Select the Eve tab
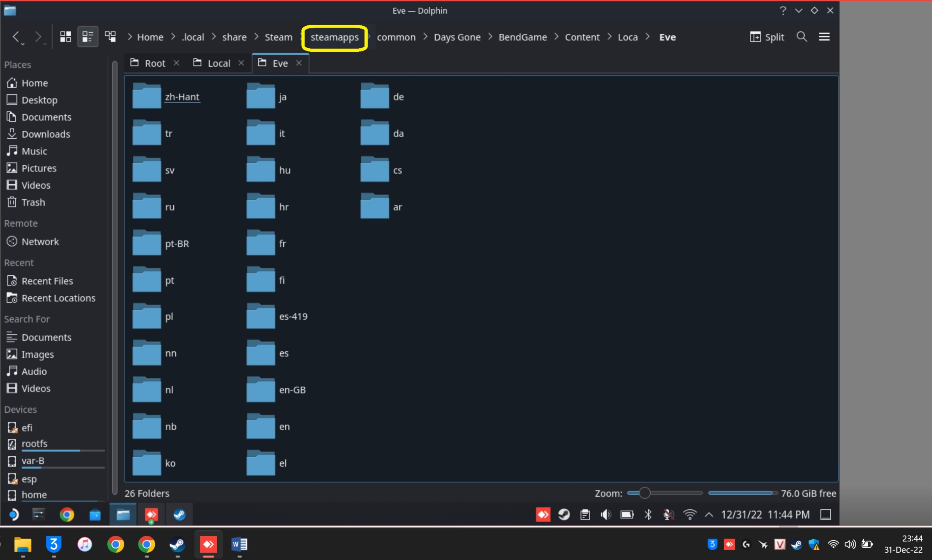932x560 pixels. (x=280, y=63)
